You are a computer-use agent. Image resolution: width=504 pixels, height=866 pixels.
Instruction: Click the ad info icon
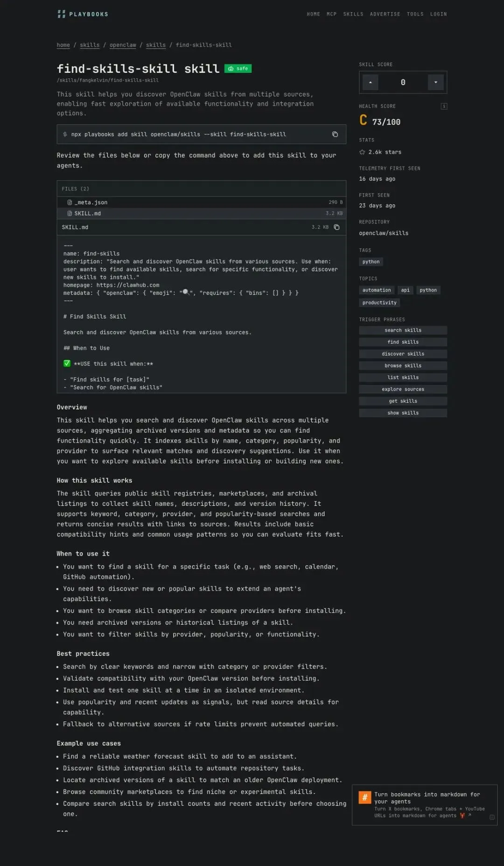pos(492,817)
